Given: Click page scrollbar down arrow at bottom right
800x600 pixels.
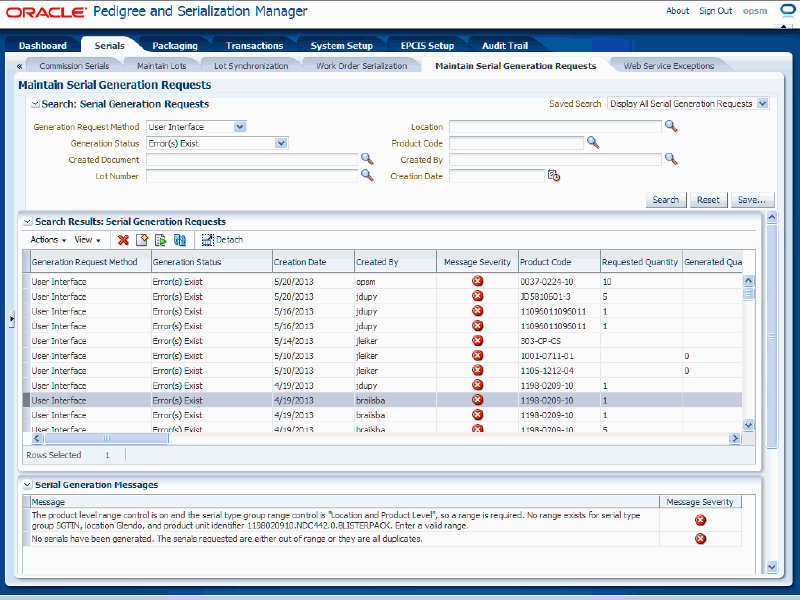Looking at the screenshot, I should tap(771, 567).
